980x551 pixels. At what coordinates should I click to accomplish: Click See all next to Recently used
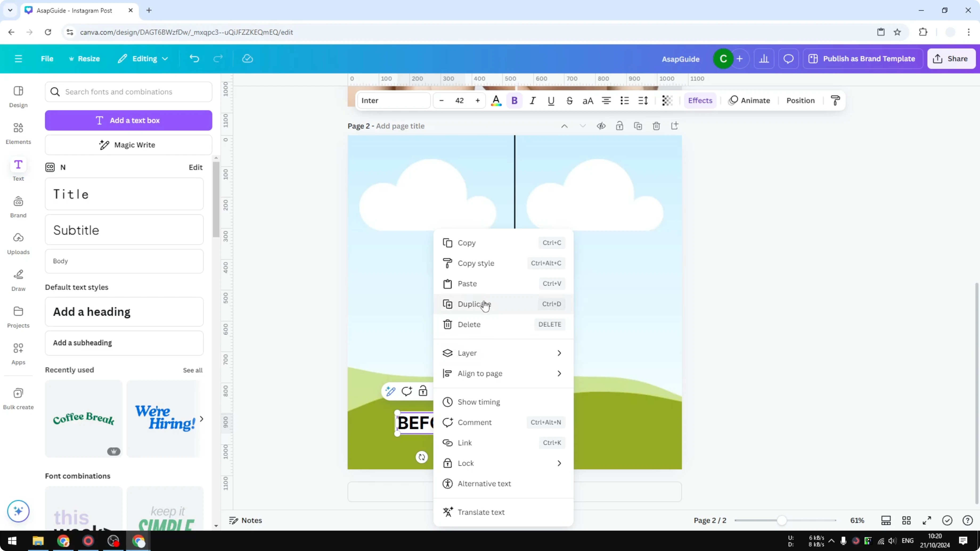tap(193, 370)
